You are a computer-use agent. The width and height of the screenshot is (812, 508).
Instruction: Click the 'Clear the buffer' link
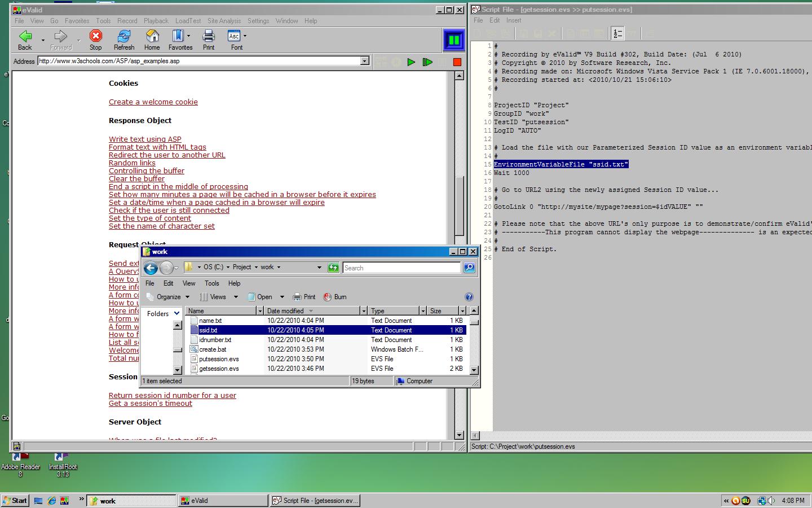click(136, 179)
